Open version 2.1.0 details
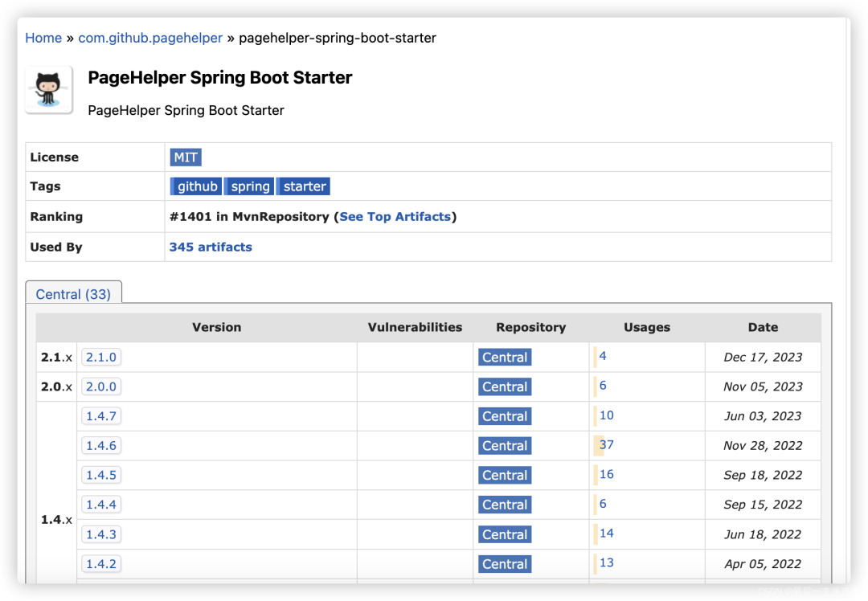Screen dimensions: 868x601 tap(100, 357)
